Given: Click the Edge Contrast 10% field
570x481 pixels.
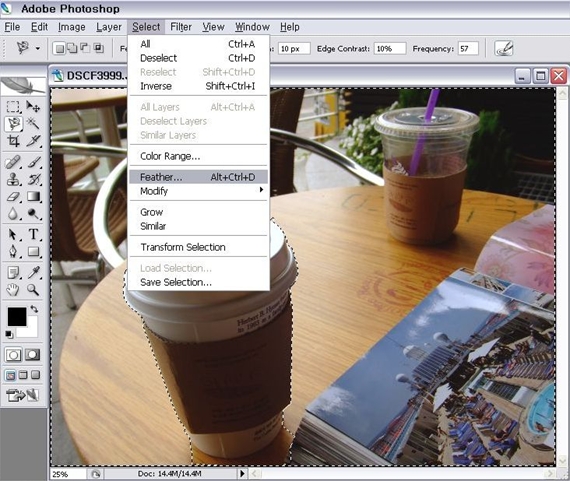Looking at the screenshot, I should [x=390, y=48].
